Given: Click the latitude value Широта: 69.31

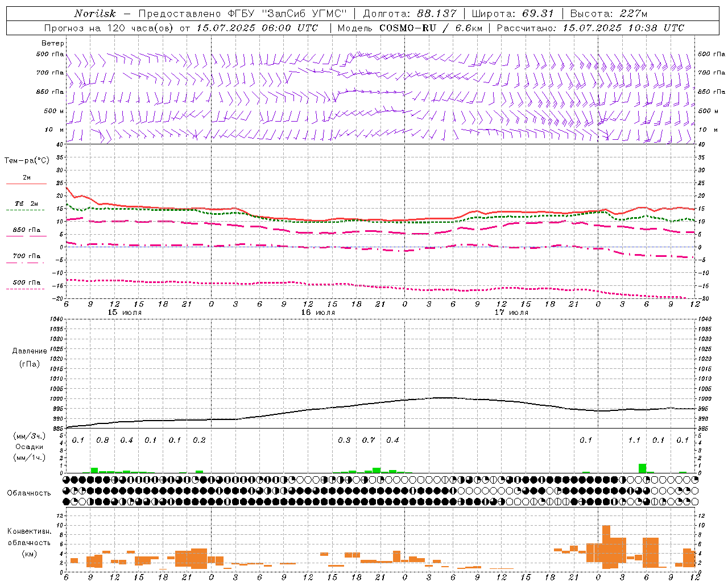Looking at the screenshot, I should click(512, 14).
